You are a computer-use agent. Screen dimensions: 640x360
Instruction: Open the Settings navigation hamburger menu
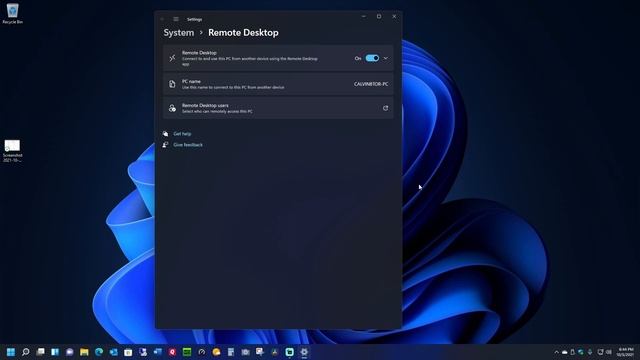point(176,19)
